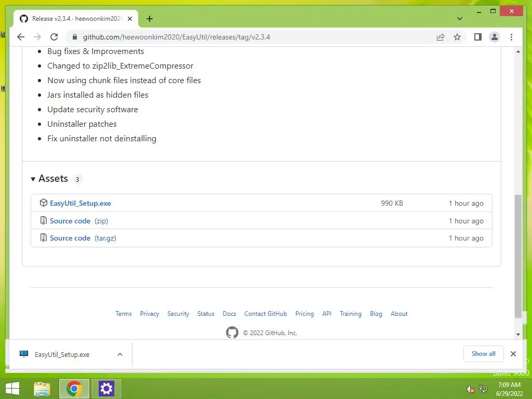Click the page scrollbar down arrow
The width and height of the screenshot is (532, 399).
click(518, 334)
